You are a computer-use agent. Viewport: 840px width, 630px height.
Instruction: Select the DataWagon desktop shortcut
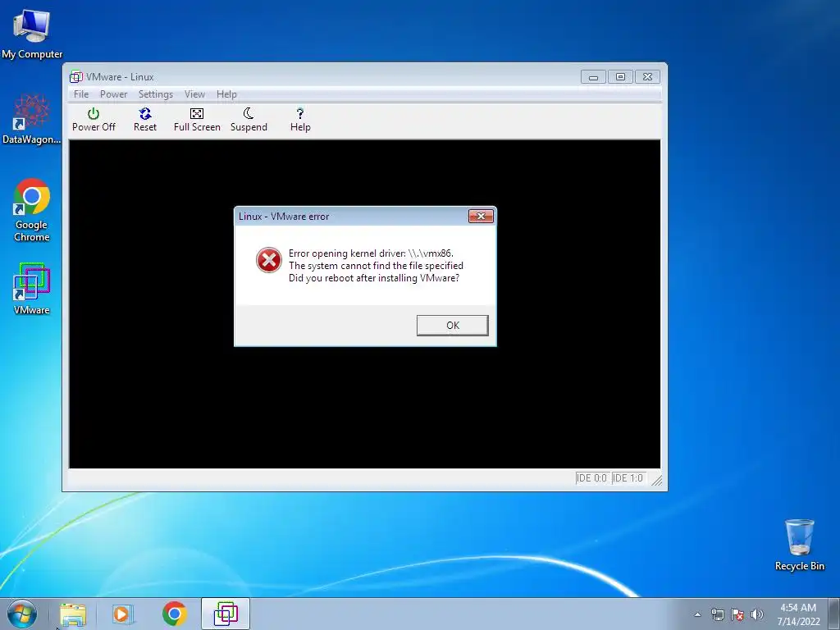tap(32, 119)
